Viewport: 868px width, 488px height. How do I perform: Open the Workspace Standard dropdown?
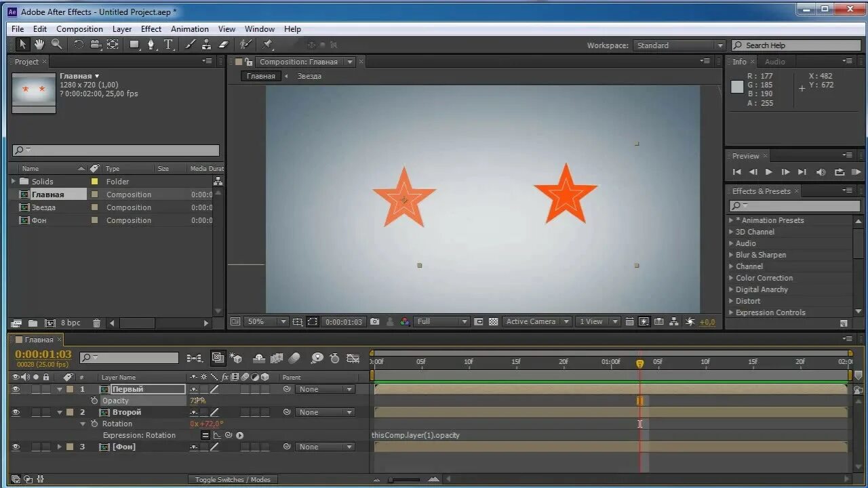679,45
